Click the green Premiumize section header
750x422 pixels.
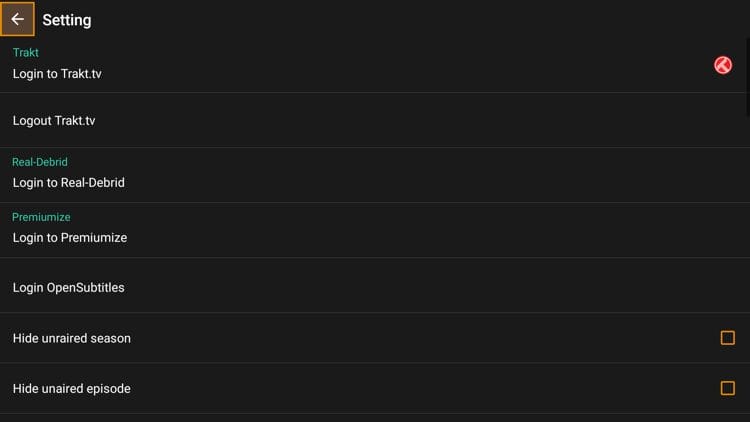coord(41,217)
